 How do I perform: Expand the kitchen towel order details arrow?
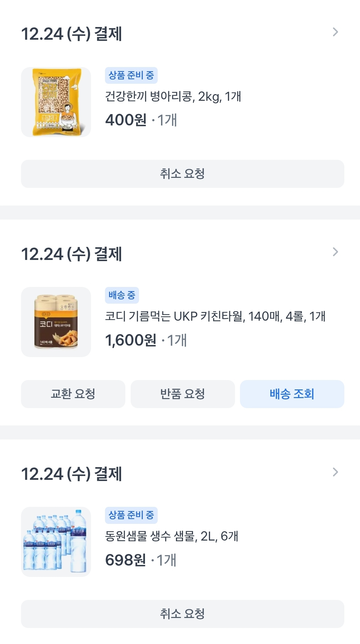click(x=335, y=252)
